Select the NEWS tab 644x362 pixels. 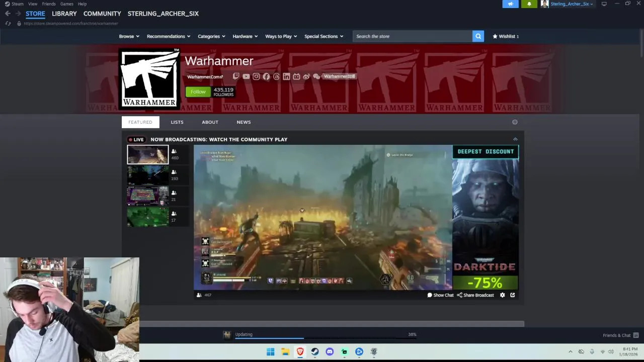click(x=244, y=122)
